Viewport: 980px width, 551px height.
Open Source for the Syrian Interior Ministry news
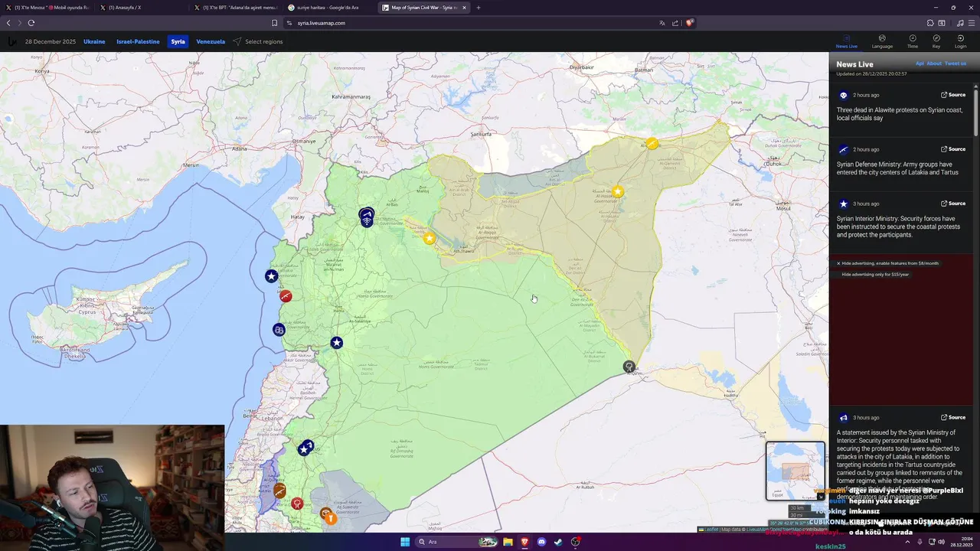click(x=953, y=204)
